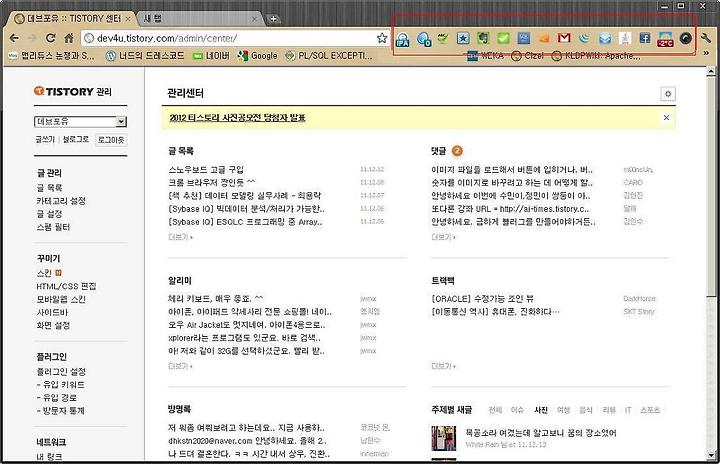Open the globe extension with counter badge
This screenshot has height=464, width=720.
pyautogui.click(x=423, y=39)
